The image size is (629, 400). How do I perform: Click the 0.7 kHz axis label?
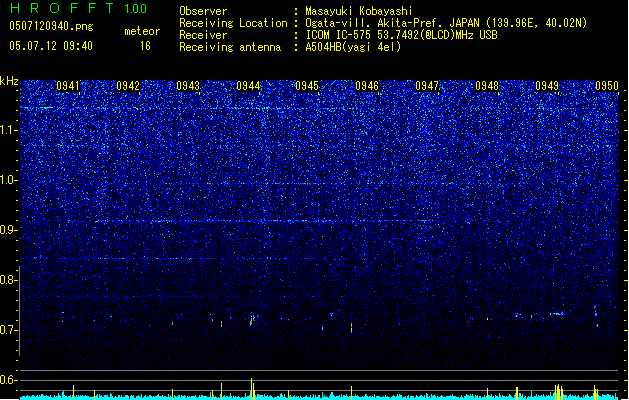[9, 330]
